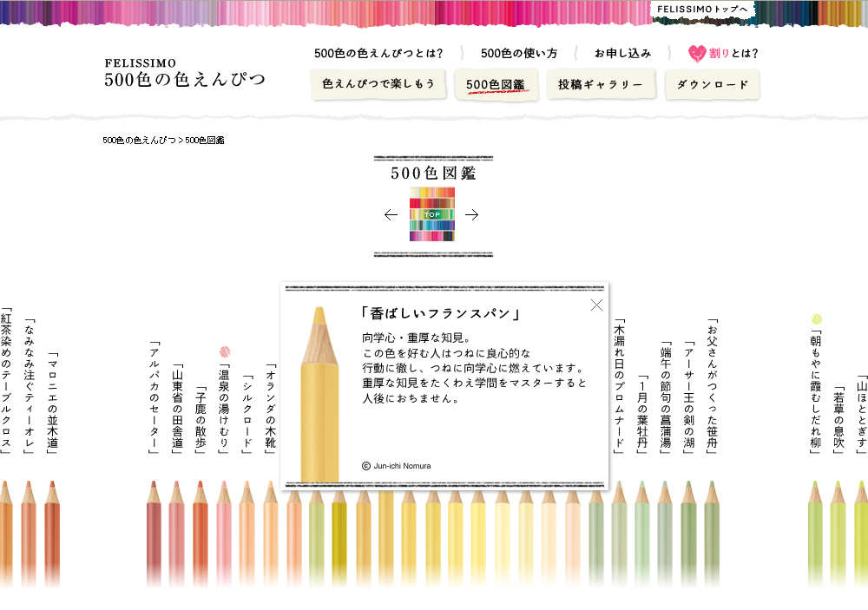
Task: Select 若草の息吹 pencil label
Action: pyautogui.click(x=838, y=420)
